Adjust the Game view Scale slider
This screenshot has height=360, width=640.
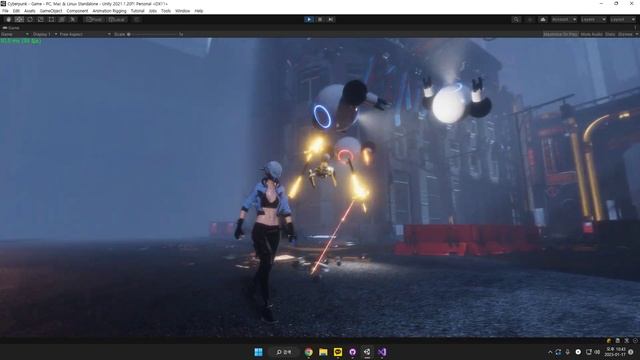click(x=153, y=34)
